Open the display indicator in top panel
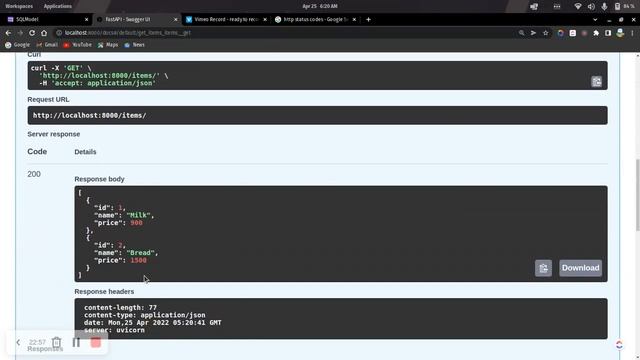The width and height of the screenshot is (640, 360). [534, 6]
